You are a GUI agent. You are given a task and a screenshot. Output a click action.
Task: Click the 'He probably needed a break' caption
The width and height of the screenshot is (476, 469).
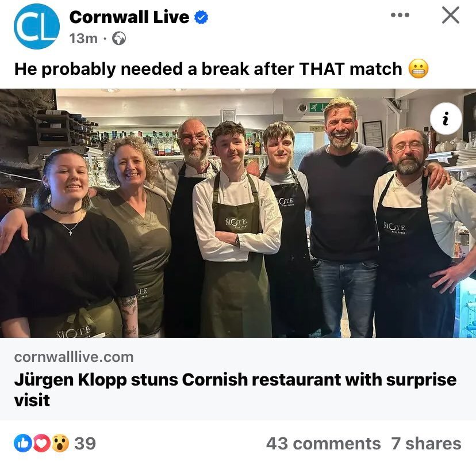pyautogui.click(x=208, y=68)
